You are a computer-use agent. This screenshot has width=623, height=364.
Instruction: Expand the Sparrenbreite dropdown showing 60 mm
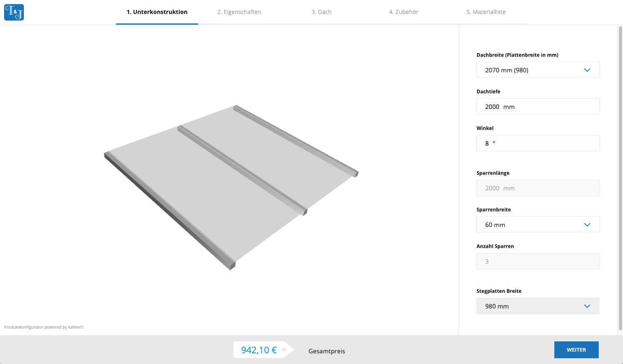(538, 225)
